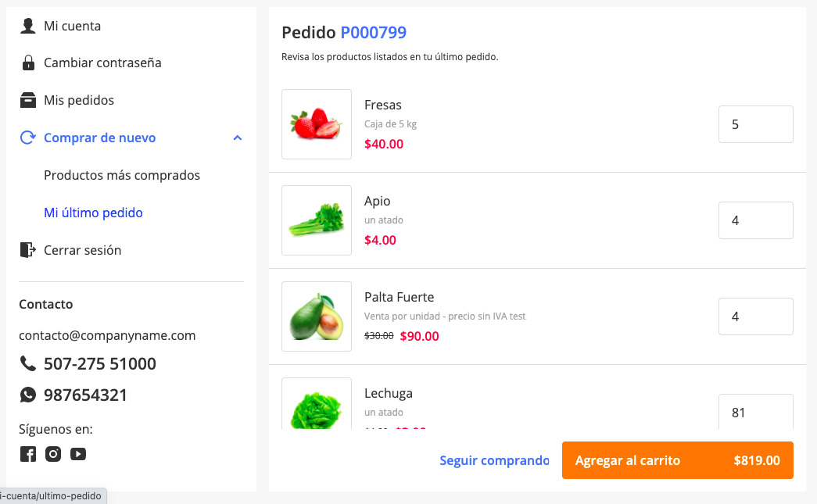Click the Mi cuenta user icon

tap(27, 26)
